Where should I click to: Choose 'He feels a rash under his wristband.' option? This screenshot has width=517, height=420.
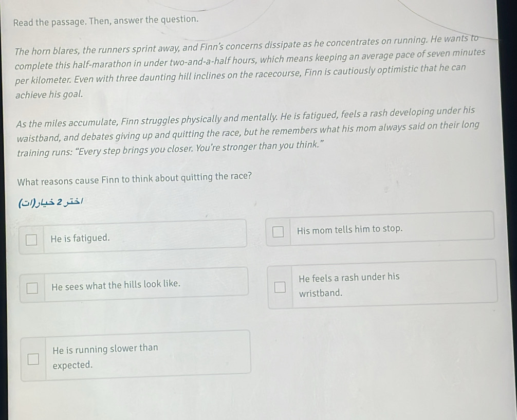click(382, 284)
